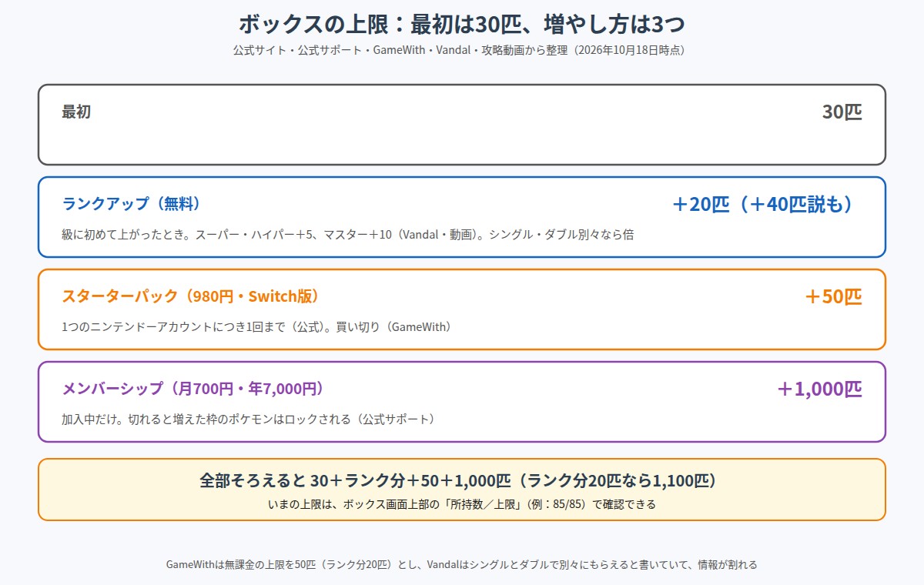Click the membership note '加入中だけ。切れると…ロックされる'
Screen dimensions: 924x585
(x=249, y=419)
